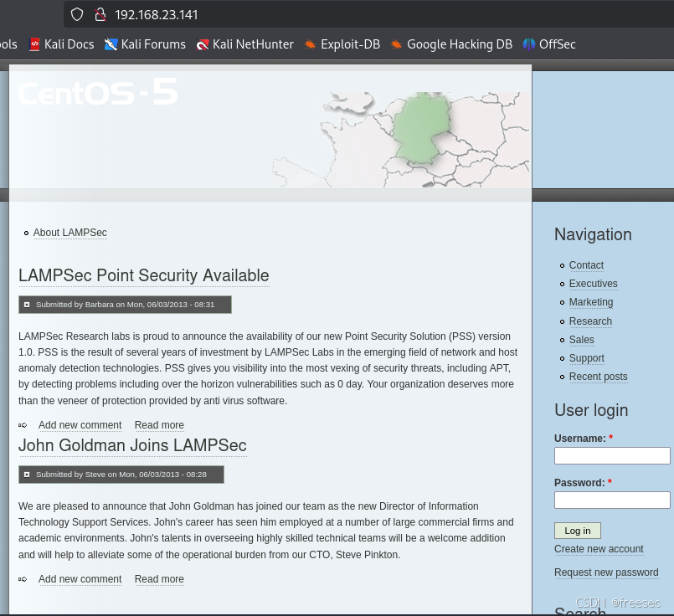Open the Exploit-DB bookmark
The image size is (674, 616).
pos(342,44)
